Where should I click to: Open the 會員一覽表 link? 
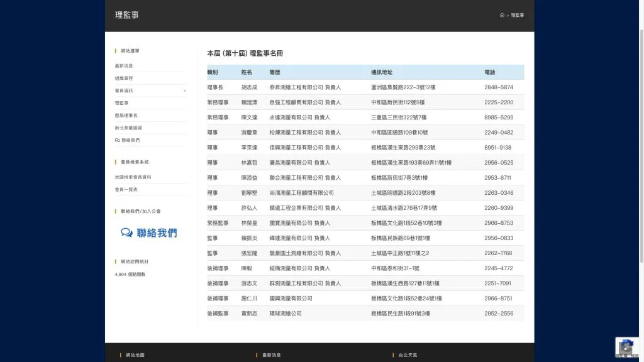pyautogui.click(x=126, y=189)
